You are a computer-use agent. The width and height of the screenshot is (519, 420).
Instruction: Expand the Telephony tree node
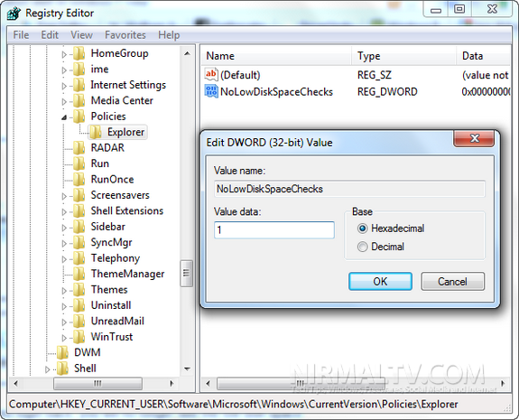coord(64,259)
